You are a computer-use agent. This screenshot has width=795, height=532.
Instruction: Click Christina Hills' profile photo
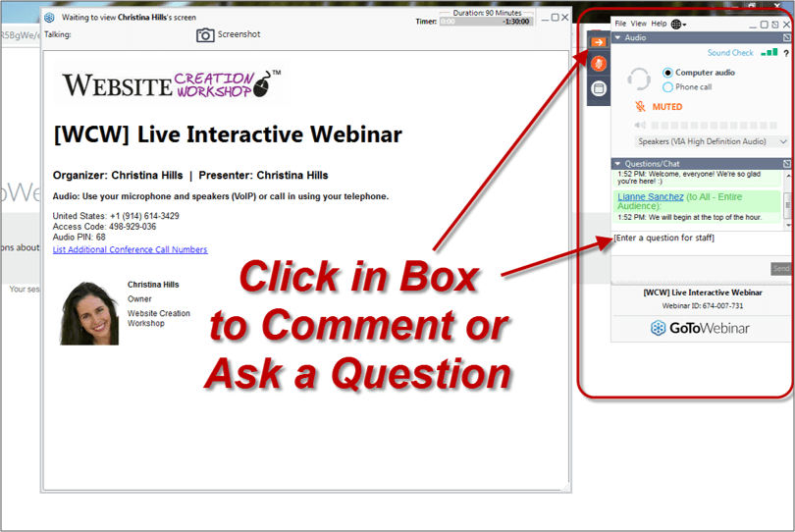point(89,313)
